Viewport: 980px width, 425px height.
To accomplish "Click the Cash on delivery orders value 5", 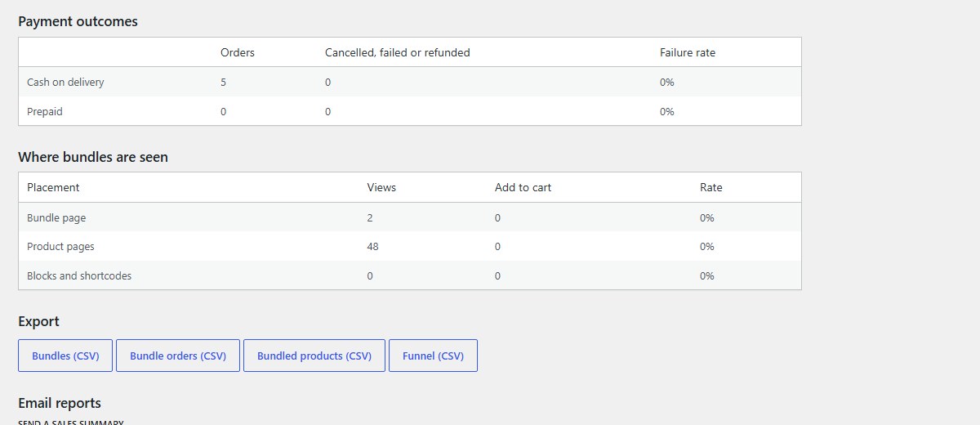I will pos(224,83).
